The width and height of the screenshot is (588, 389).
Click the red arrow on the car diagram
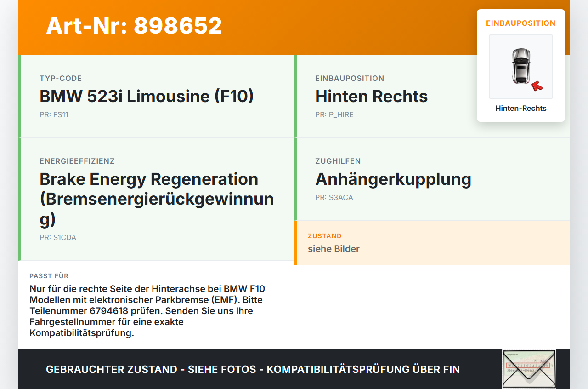537,86
